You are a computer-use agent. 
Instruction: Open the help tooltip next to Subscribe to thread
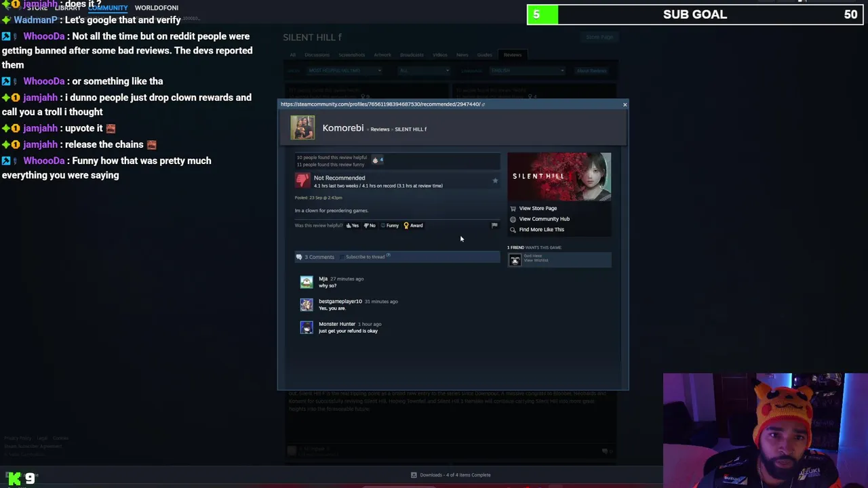389,256
